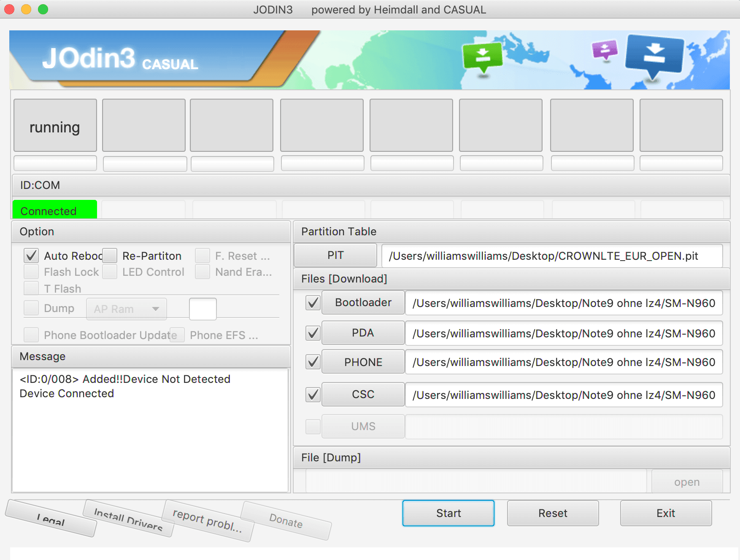740x560 pixels.
Task: Enable the Nand Erase checkbox
Action: [203, 272]
